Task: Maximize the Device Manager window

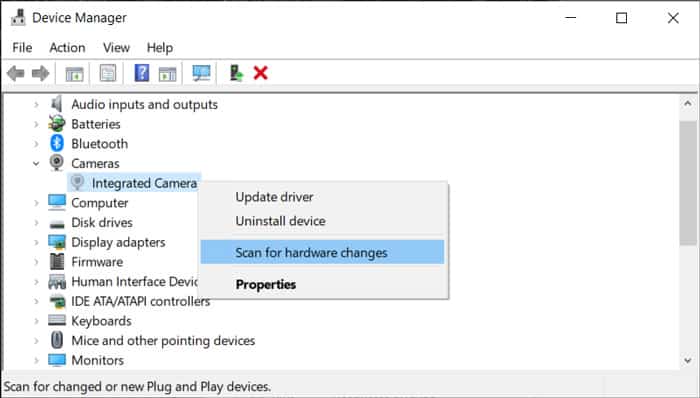Action: 621,18
